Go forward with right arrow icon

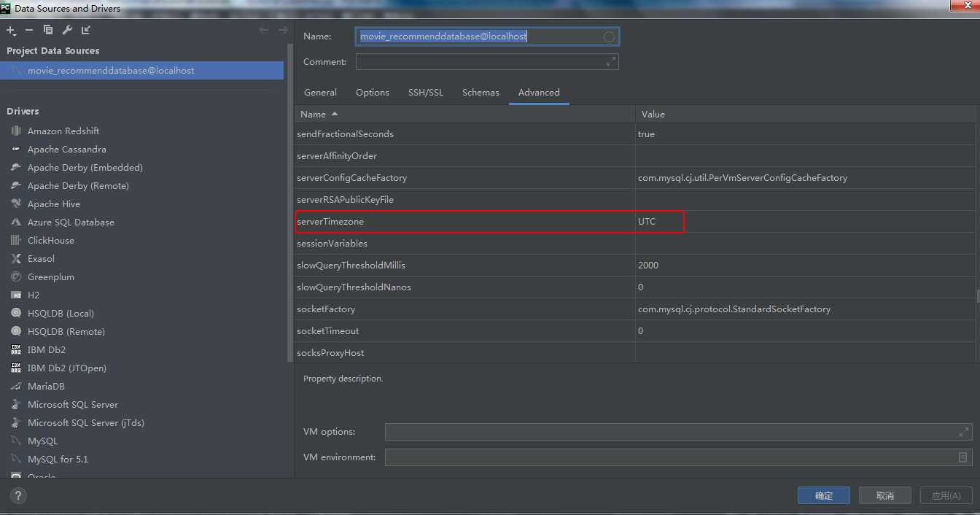[283, 30]
